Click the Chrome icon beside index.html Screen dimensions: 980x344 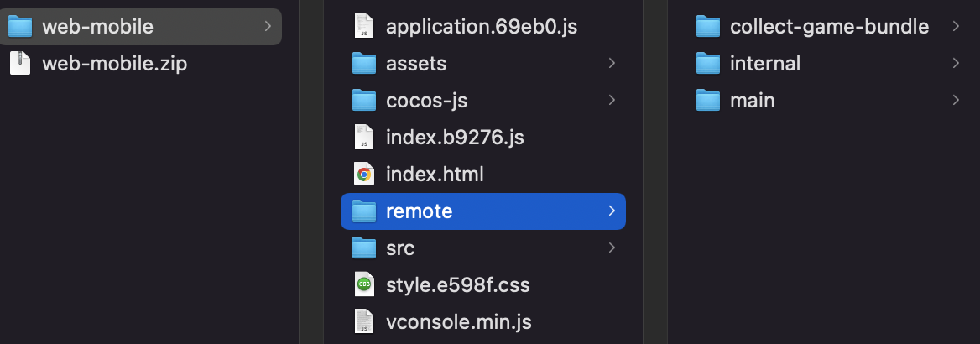pyautogui.click(x=363, y=175)
